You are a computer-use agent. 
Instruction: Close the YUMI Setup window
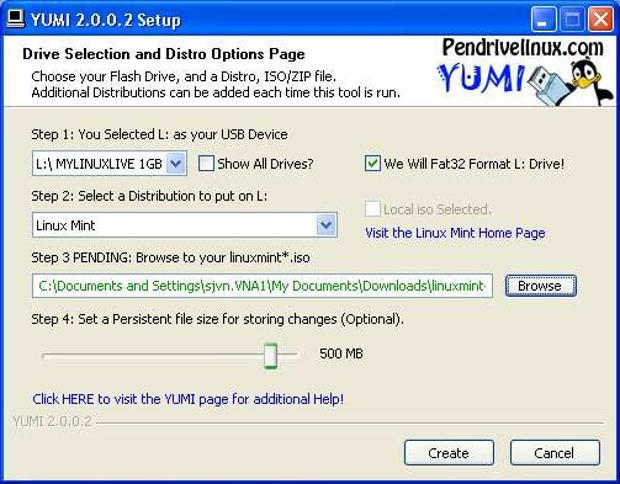(x=601, y=19)
